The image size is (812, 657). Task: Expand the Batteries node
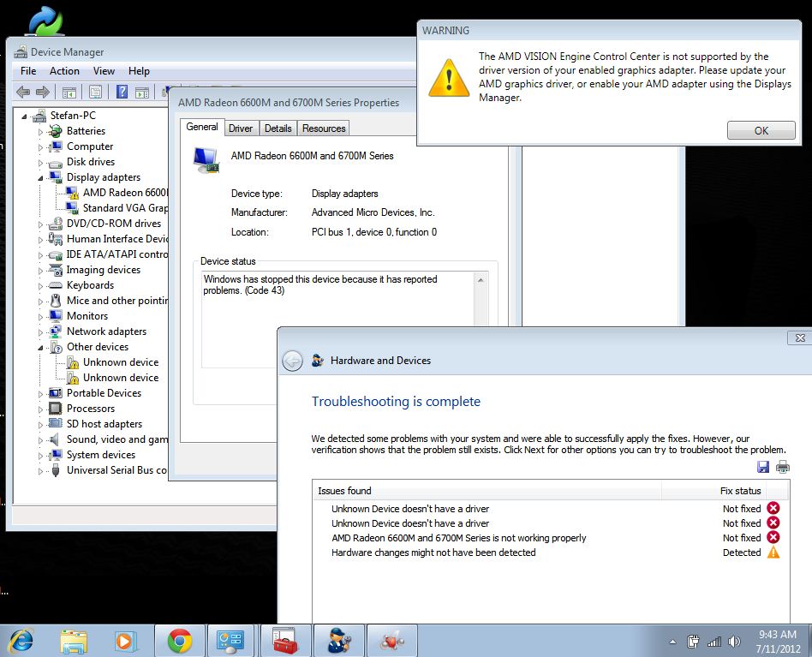40,132
